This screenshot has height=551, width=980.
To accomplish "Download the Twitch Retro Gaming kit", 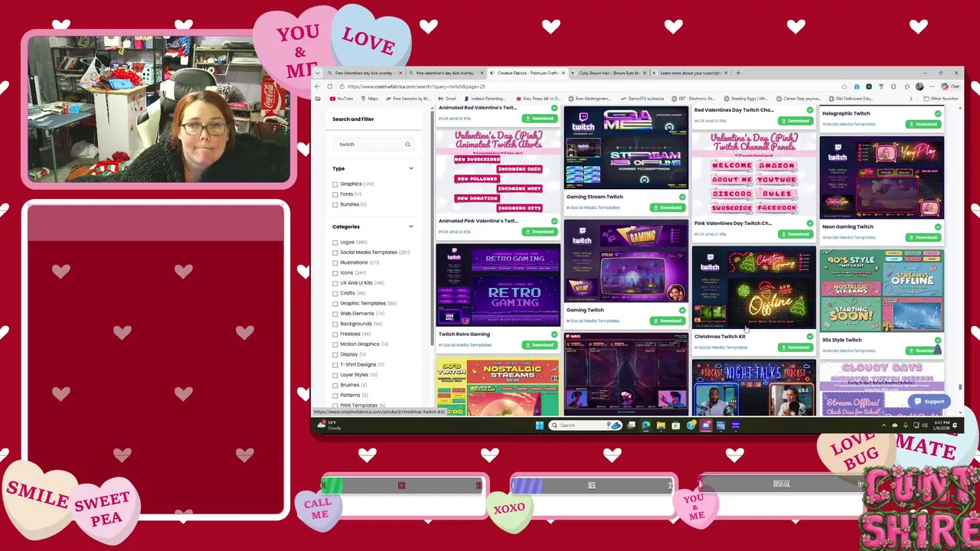I will click(x=540, y=345).
